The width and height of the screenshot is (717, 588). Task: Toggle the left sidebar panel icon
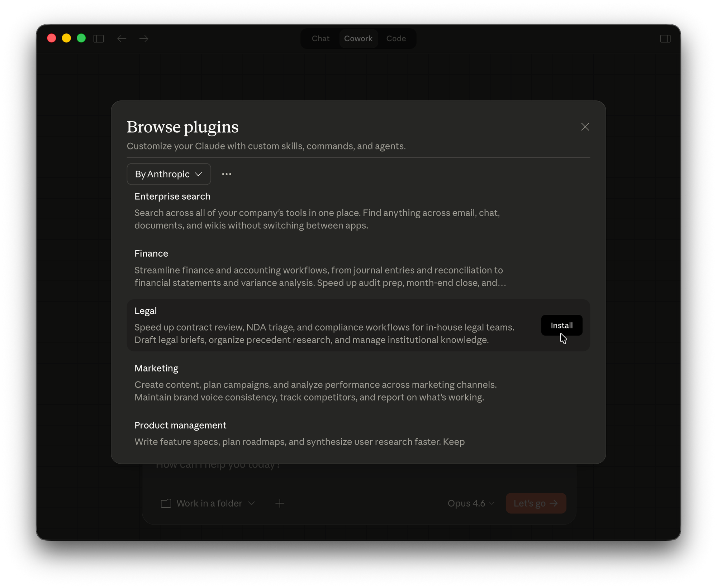coord(99,38)
